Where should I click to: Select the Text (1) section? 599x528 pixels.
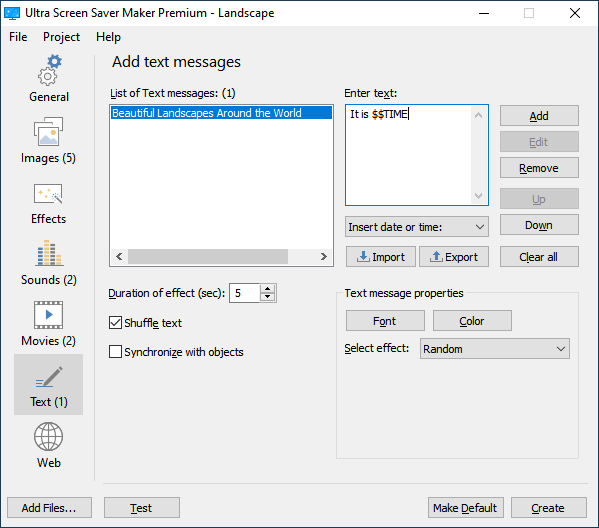point(49,384)
